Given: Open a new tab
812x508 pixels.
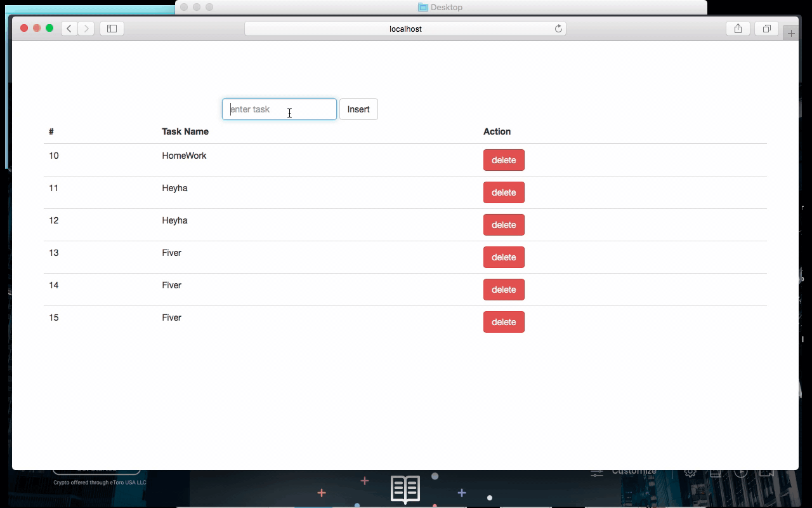Looking at the screenshot, I should [x=790, y=32].
